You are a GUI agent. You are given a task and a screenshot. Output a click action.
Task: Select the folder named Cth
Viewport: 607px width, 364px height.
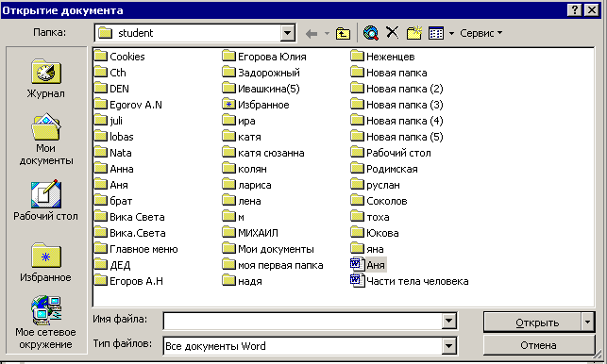[x=110, y=73]
